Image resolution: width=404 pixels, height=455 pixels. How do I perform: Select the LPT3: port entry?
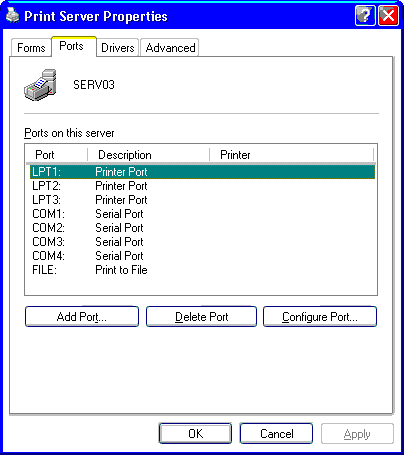[202, 200]
